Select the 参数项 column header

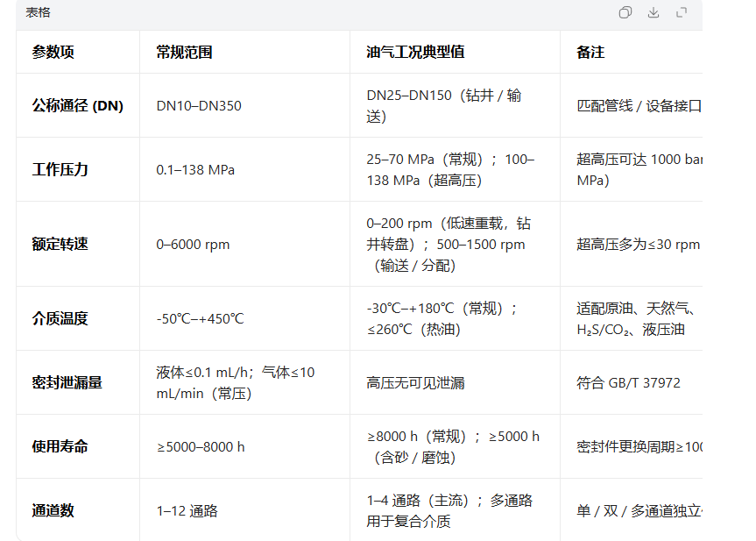[x=53, y=53]
